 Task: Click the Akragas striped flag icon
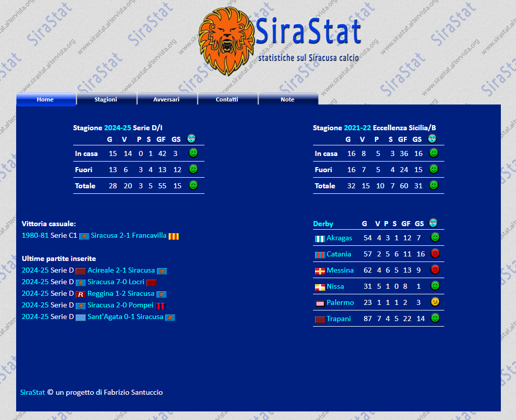point(320,239)
